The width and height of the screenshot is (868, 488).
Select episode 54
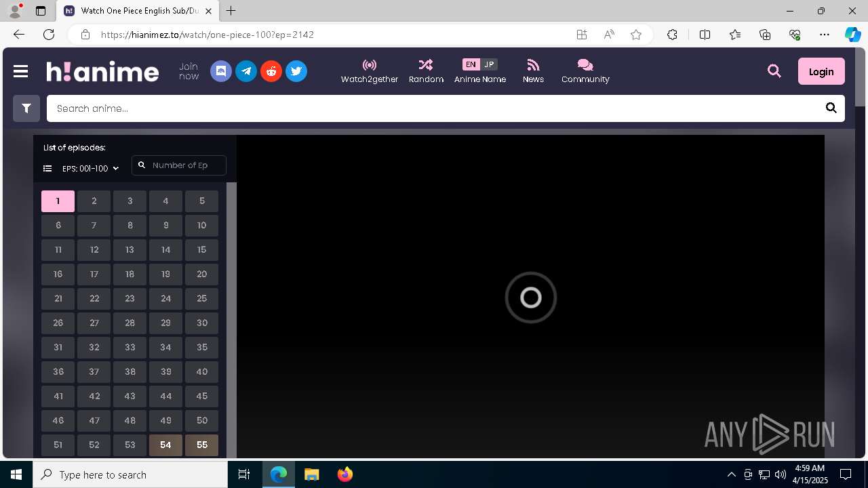165,445
